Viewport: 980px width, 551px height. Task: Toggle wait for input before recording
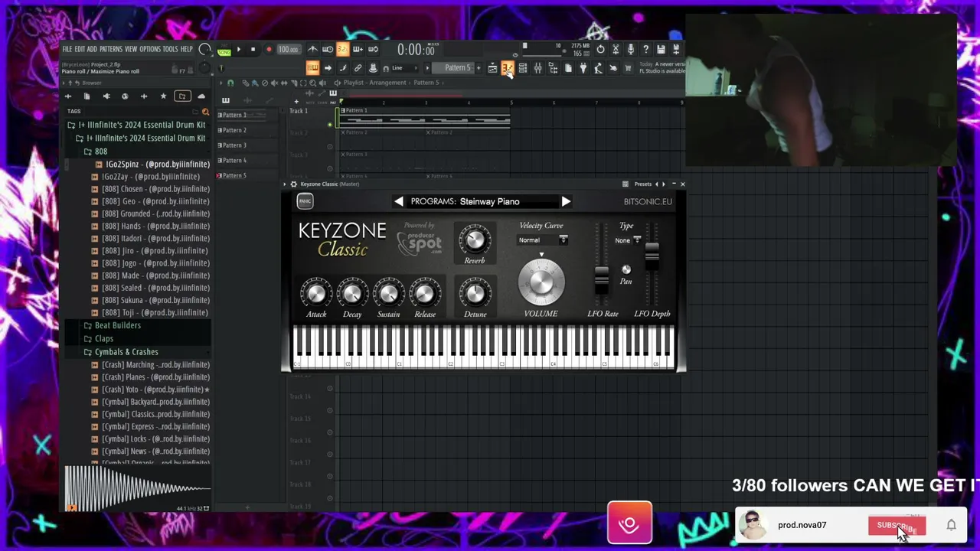point(328,49)
